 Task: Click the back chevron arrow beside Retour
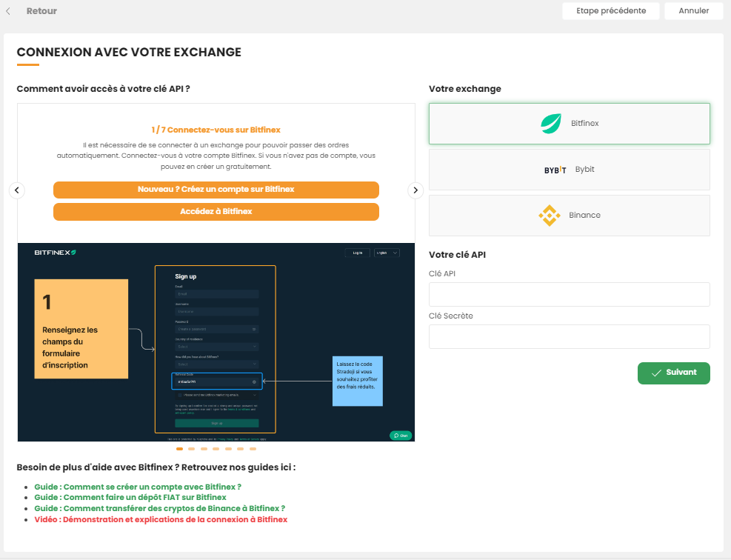click(8, 10)
